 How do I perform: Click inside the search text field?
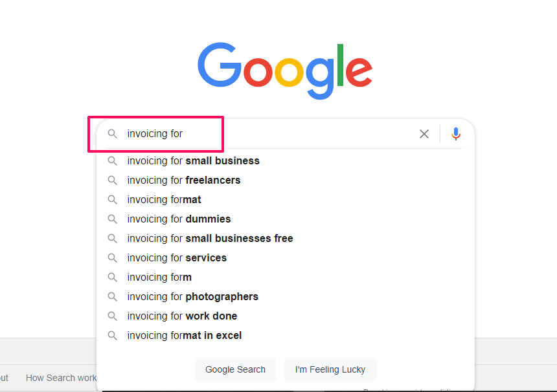(272, 134)
